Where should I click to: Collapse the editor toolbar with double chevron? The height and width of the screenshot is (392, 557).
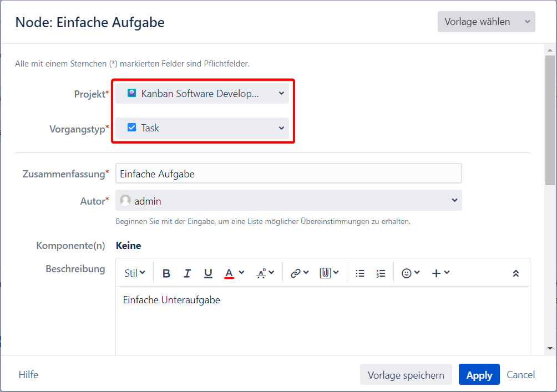pos(515,273)
